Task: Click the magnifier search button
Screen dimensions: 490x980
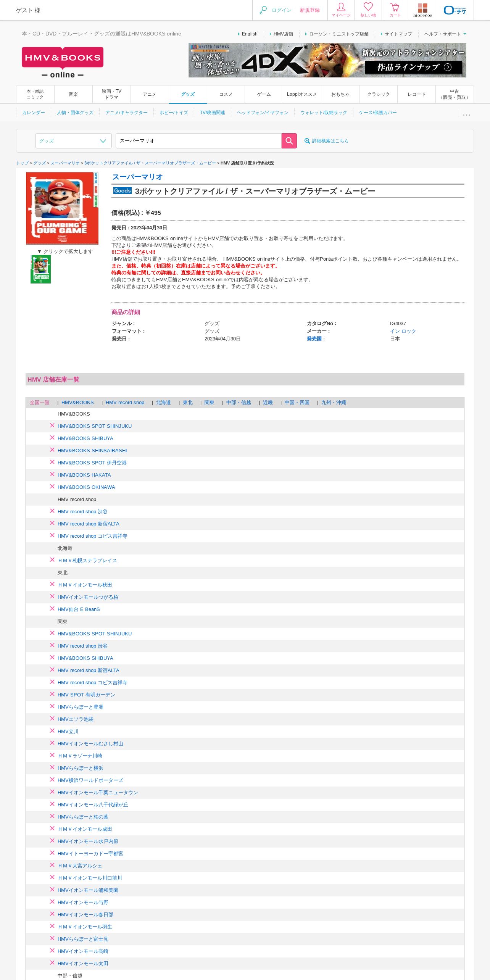Action: click(x=289, y=141)
